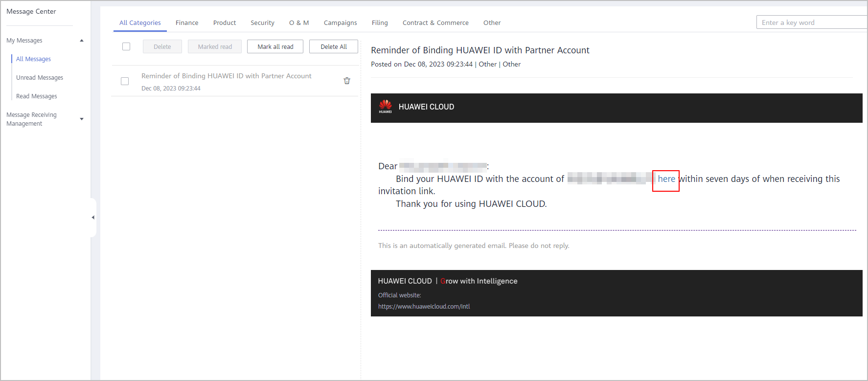Open the Finance tab
This screenshot has height=381, width=868.
coord(187,22)
